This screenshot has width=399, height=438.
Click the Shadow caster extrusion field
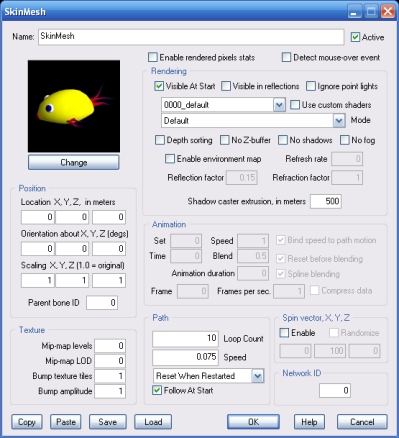point(326,201)
